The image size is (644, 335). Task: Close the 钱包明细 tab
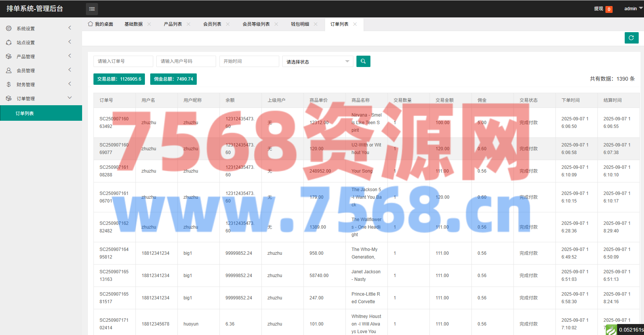(x=316, y=24)
